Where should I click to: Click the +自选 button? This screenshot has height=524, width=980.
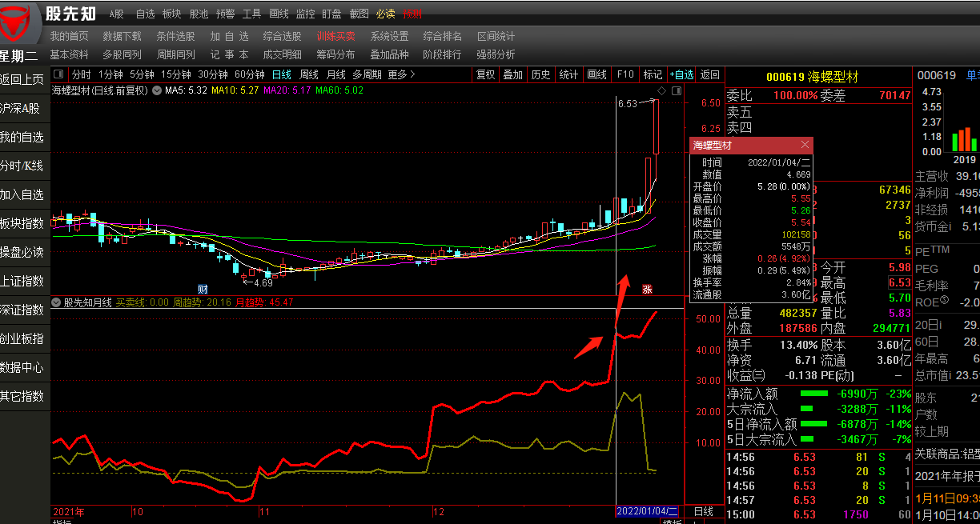click(x=681, y=74)
